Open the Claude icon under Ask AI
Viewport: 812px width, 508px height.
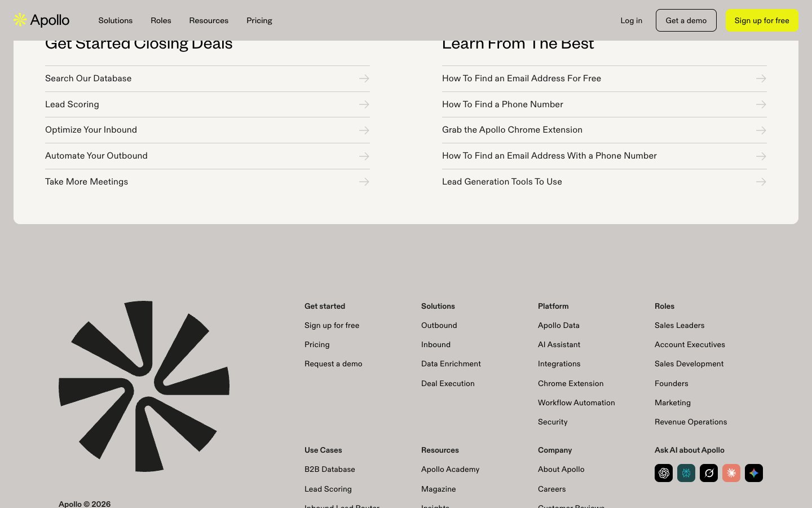731,473
